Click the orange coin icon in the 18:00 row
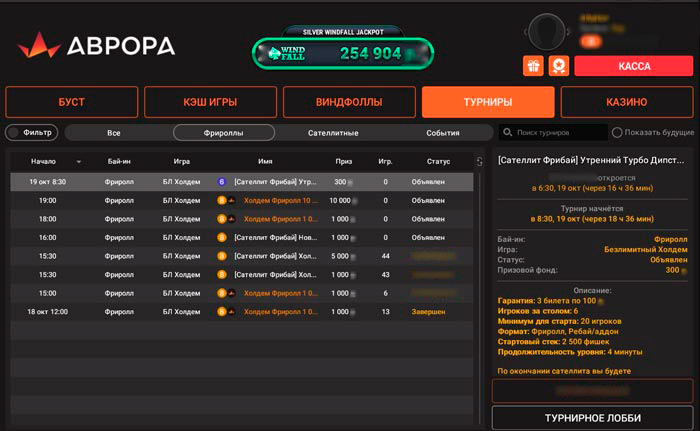 pos(221,219)
